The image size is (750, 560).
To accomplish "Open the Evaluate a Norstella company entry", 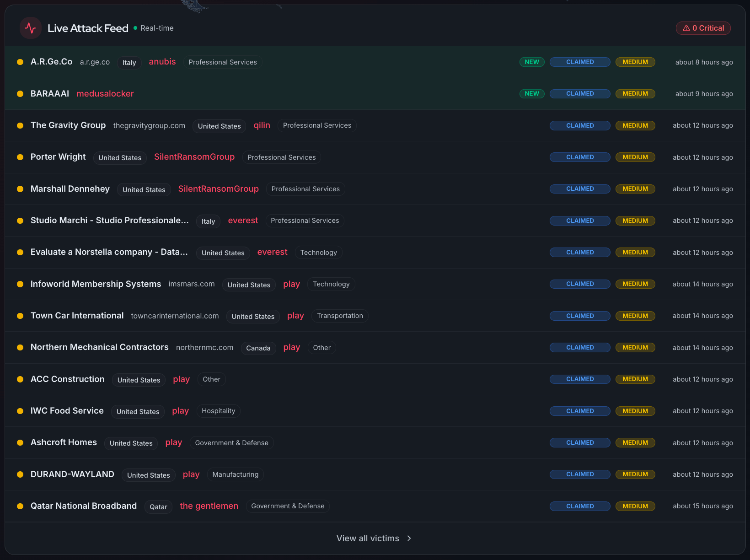I will [x=109, y=252].
